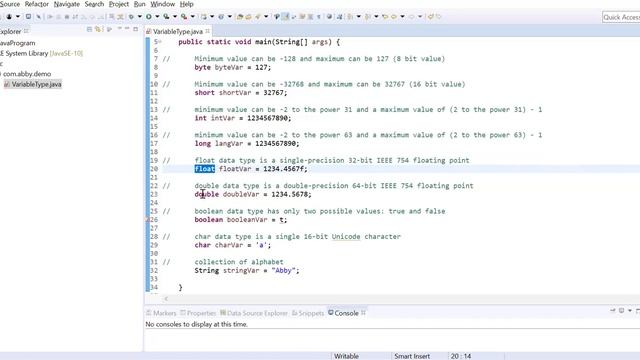The image size is (640, 360).
Task: Click 'booleanVar' on line 26
Action: 247,220
